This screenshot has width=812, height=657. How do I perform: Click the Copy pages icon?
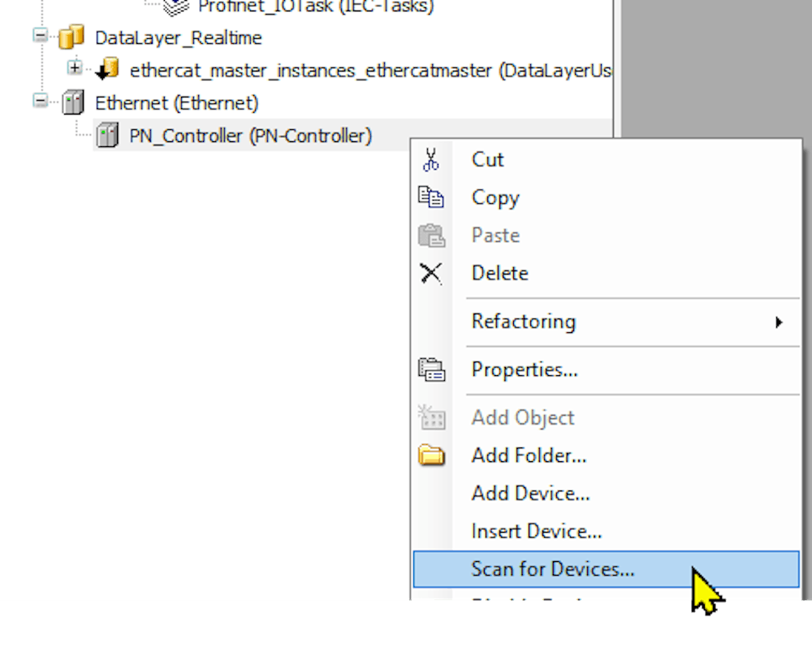pyautogui.click(x=431, y=197)
